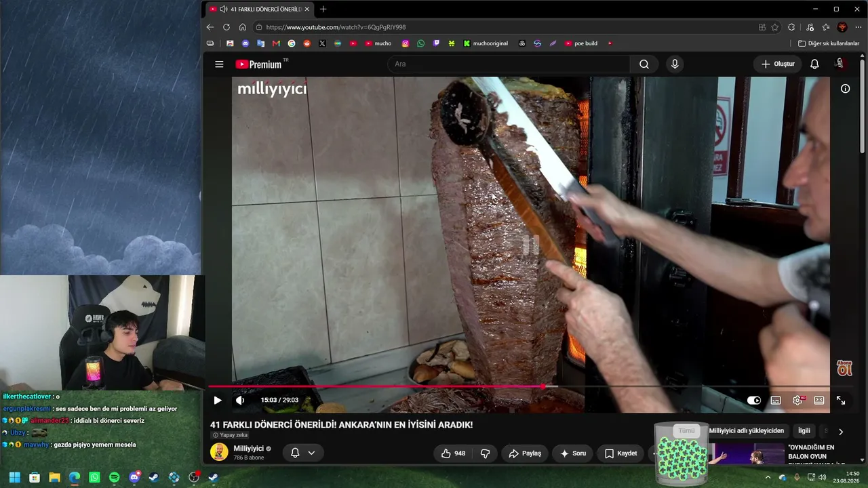Toggle the autoplay switch
The image size is (868, 488).
coord(753,401)
